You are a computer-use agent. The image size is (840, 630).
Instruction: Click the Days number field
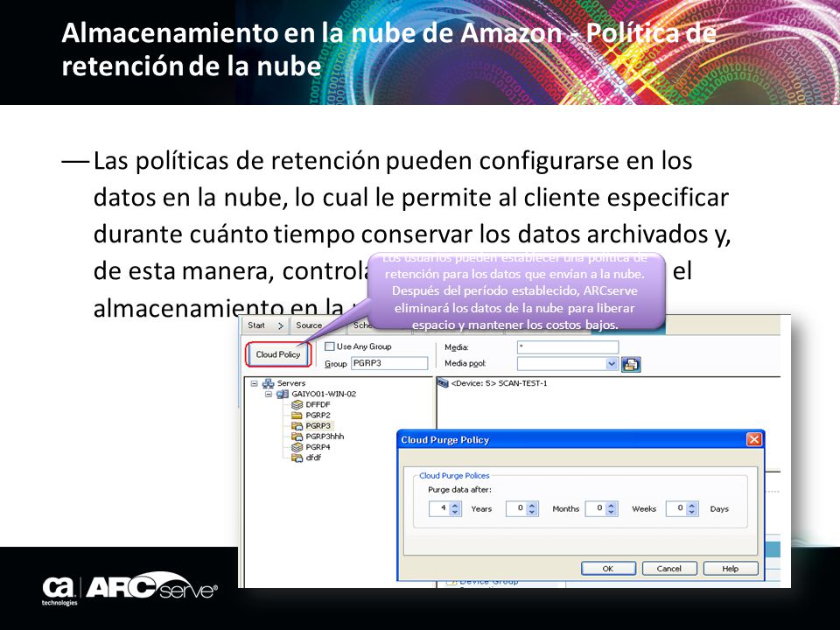(x=676, y=508)
